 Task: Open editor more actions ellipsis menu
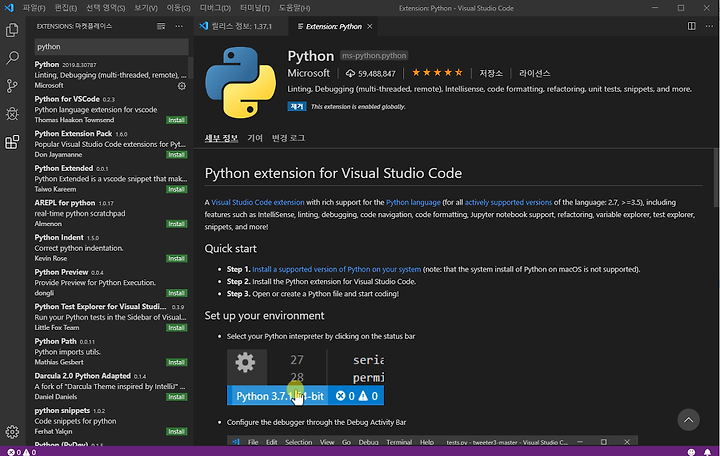tap(709, 26)
